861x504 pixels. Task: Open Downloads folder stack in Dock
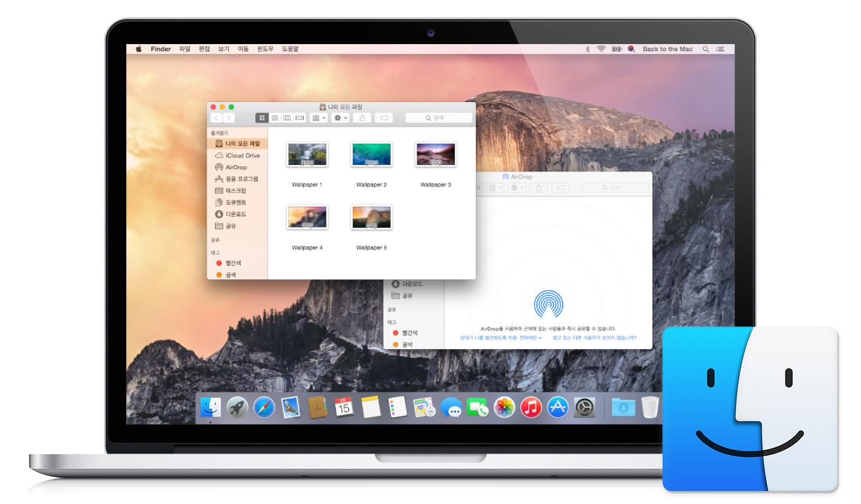pyautogui.click(x=623, y=408)
